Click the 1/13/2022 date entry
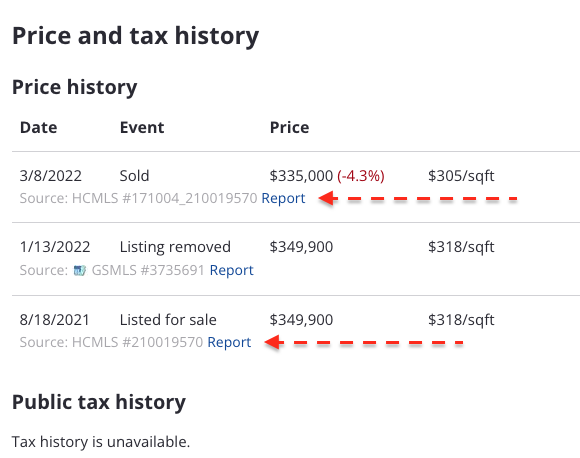This screenshot has height=458, width=580. pos(55,247)
